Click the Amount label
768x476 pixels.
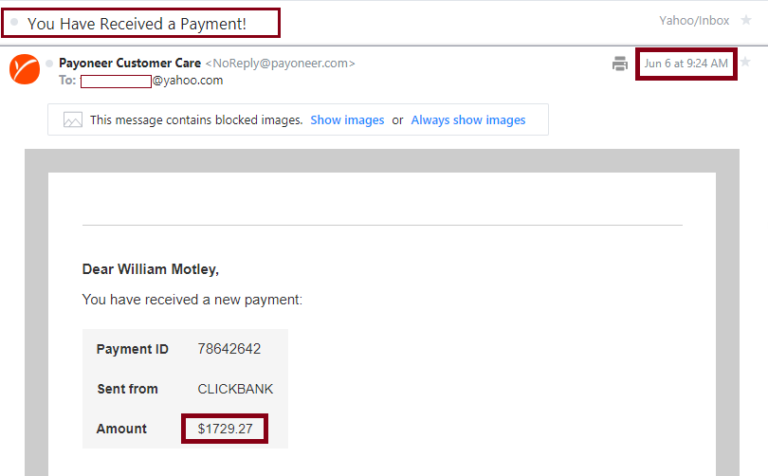point(121,429)
